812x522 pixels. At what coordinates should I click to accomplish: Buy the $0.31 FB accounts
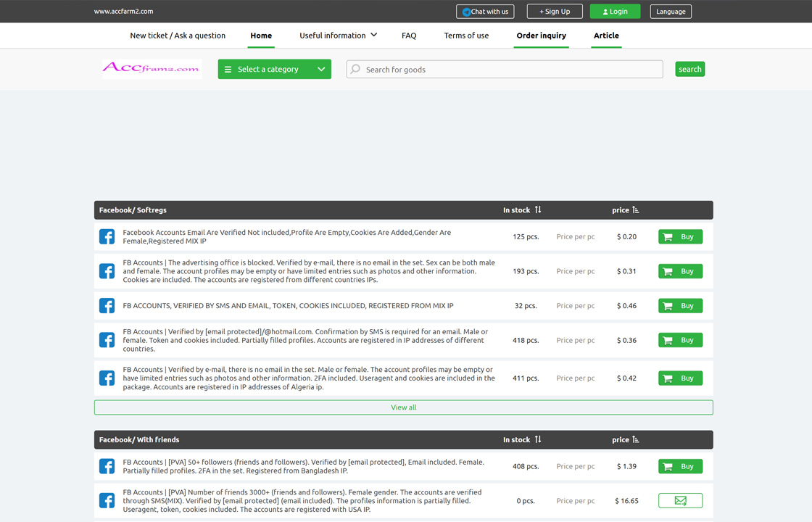(681, 271)
